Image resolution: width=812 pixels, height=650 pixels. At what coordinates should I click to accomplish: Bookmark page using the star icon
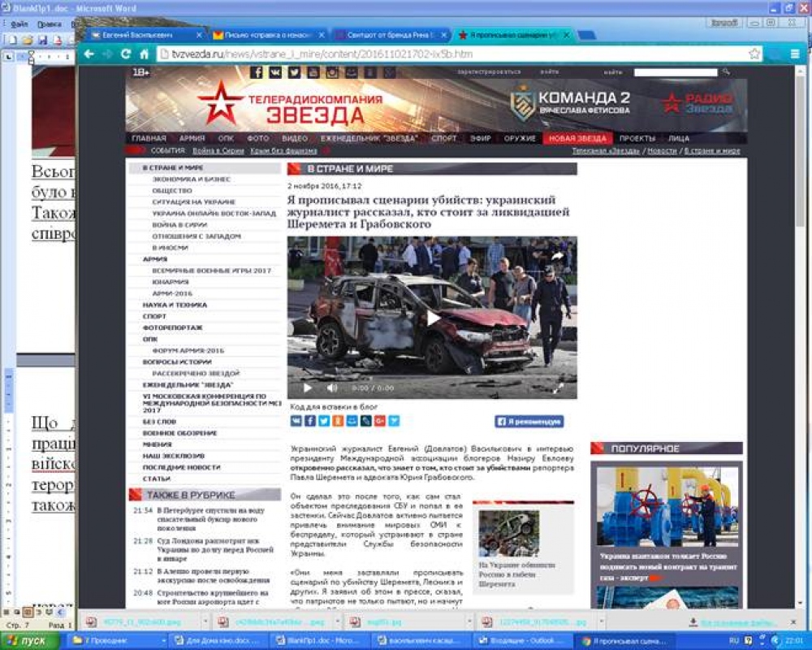[x=754, y=54]
